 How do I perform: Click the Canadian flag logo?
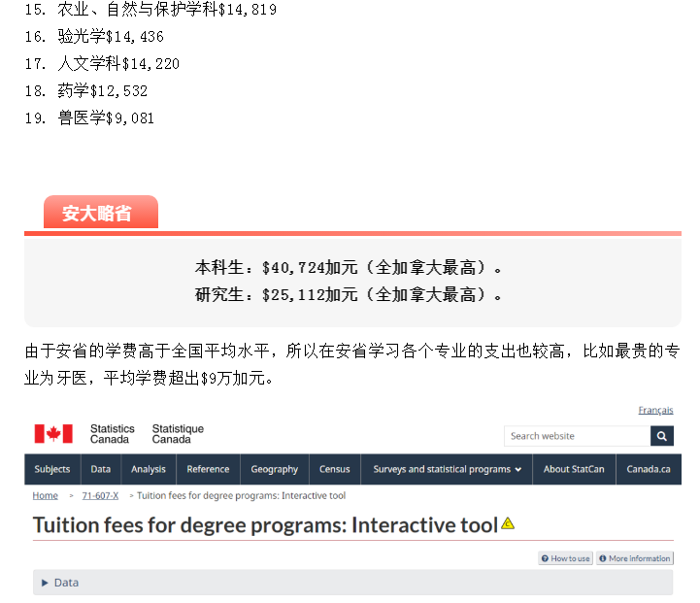53,434
